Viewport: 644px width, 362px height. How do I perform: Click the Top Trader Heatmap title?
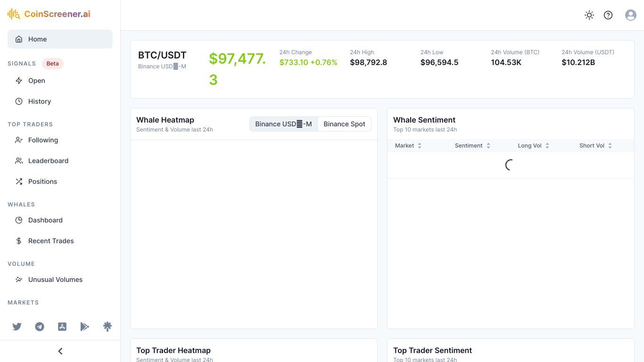point(173,350)
